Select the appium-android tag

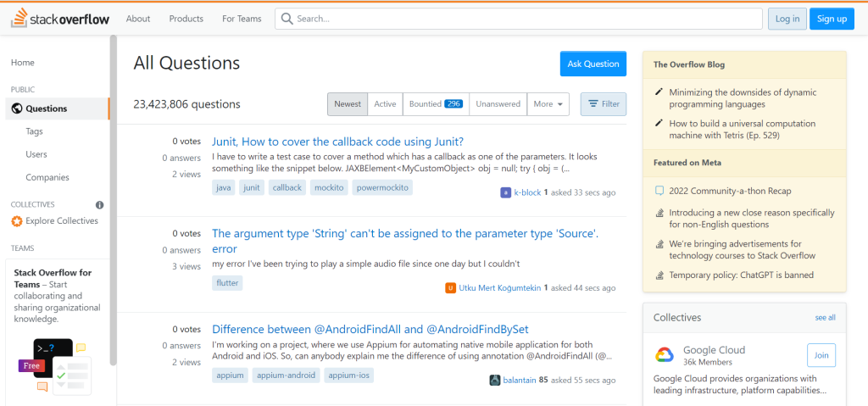(287, 375)
